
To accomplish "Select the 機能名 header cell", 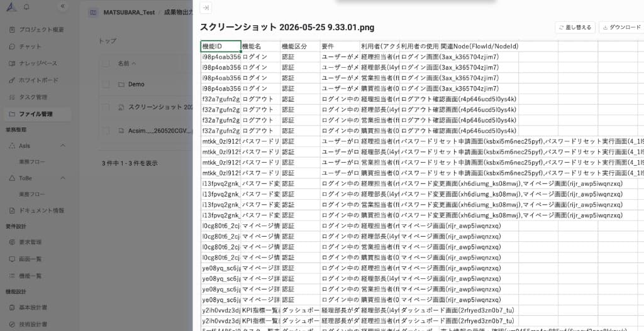I will (x=260, y=46).
